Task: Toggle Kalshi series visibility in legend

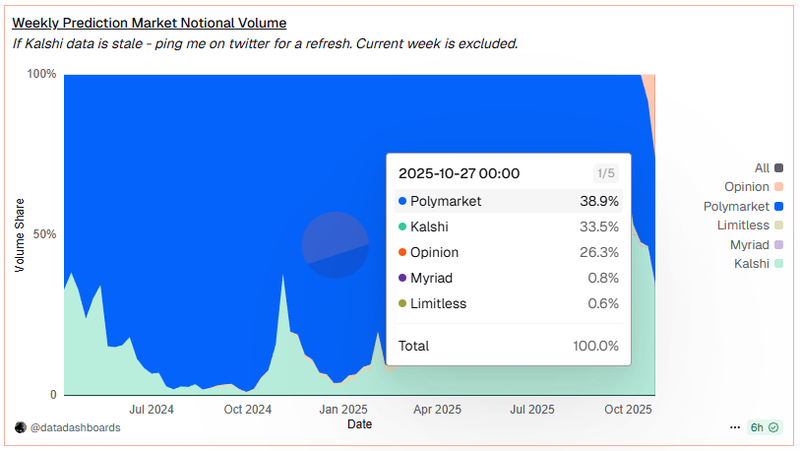Action: pos(751,263)
